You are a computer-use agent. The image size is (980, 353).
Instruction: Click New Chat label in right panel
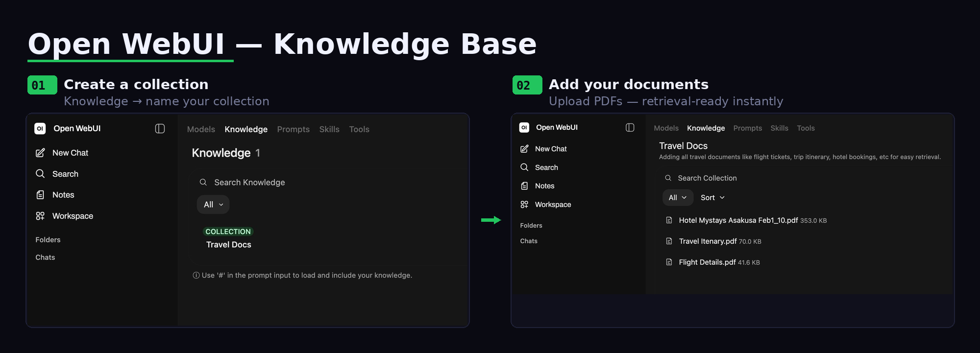point(551,149)
